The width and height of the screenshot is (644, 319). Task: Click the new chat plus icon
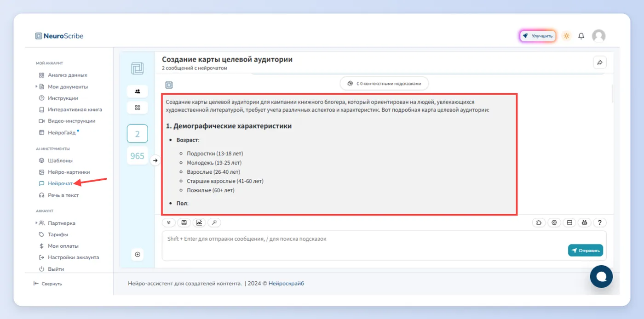click(137, 254)
